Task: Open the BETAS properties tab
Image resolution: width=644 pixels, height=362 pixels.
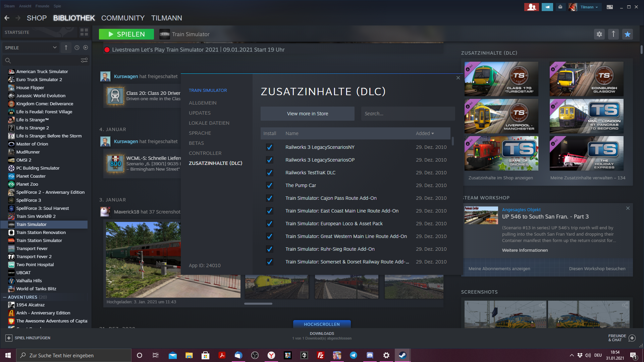Action: (x=196, y=143)
